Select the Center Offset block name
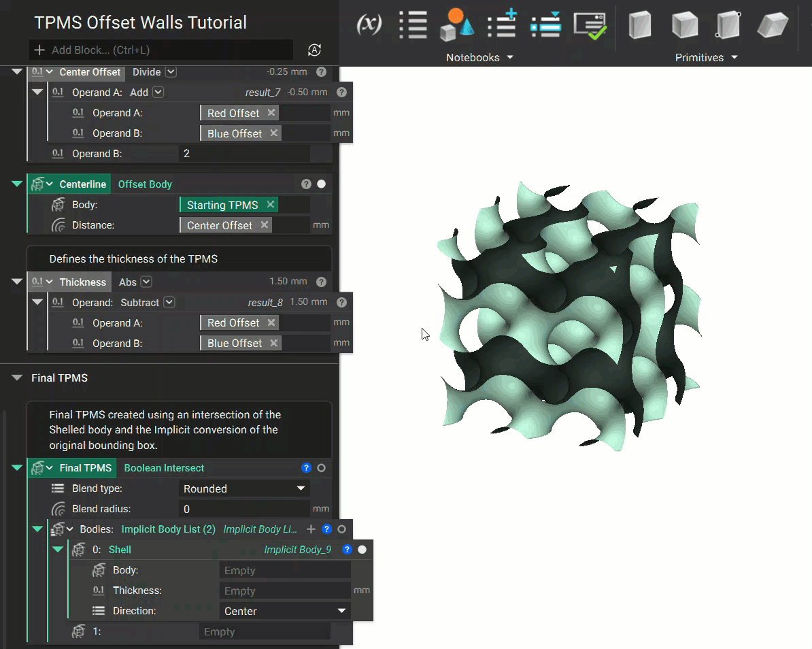This screenshot has width=812, height=649. pos(90,72)
